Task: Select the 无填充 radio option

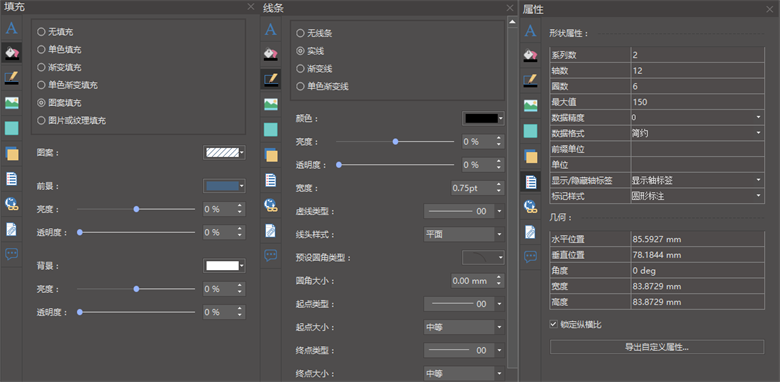Action: tap(55, 32)
